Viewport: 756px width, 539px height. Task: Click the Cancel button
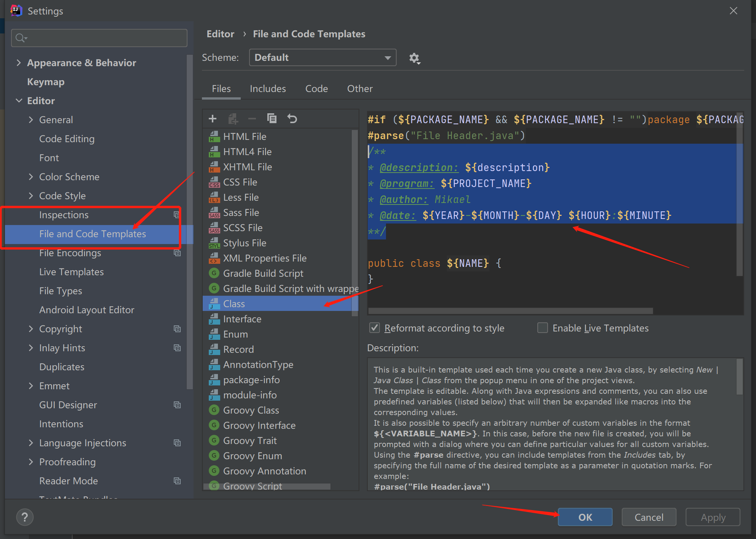pyautogui.click(x=648, y=517)
